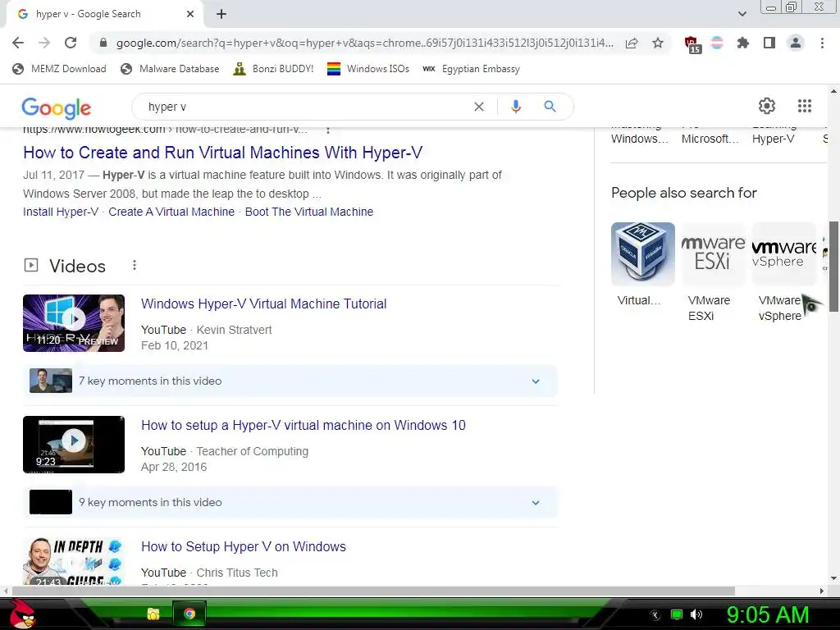Click the padlock site info icon
Image resolution: width=840 pixels, height=630 pixels.
tap(103, 43)
